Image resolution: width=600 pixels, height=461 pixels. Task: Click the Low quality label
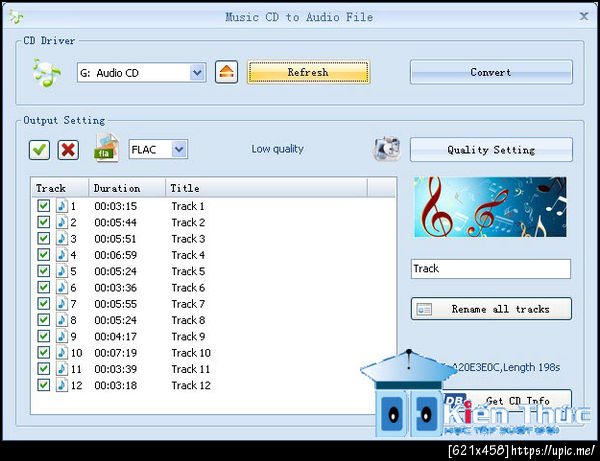pos(277,149)
